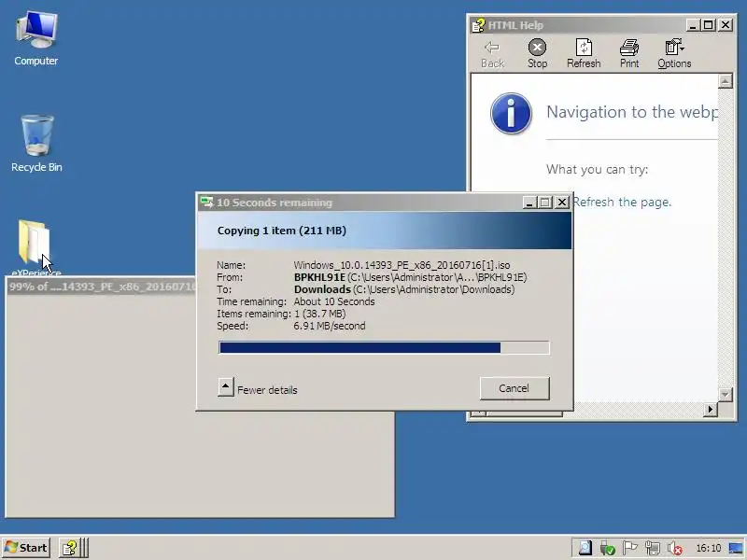
Task: Click the copy dialog title bar icon
Action: 206,202
